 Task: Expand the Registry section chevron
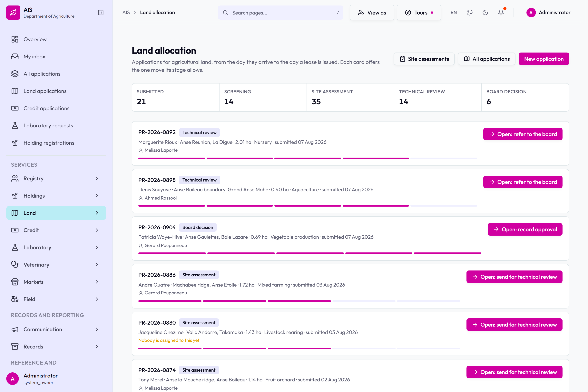(x=97, y=179)
